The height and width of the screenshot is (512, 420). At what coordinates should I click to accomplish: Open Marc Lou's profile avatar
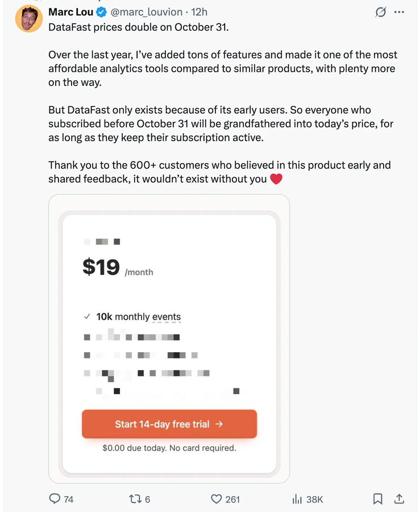coord(28,19)
